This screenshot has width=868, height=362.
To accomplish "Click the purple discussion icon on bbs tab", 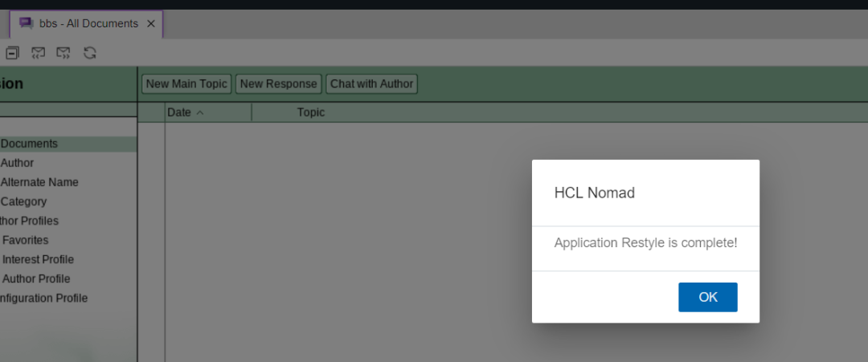I will [x=26, y=23].
